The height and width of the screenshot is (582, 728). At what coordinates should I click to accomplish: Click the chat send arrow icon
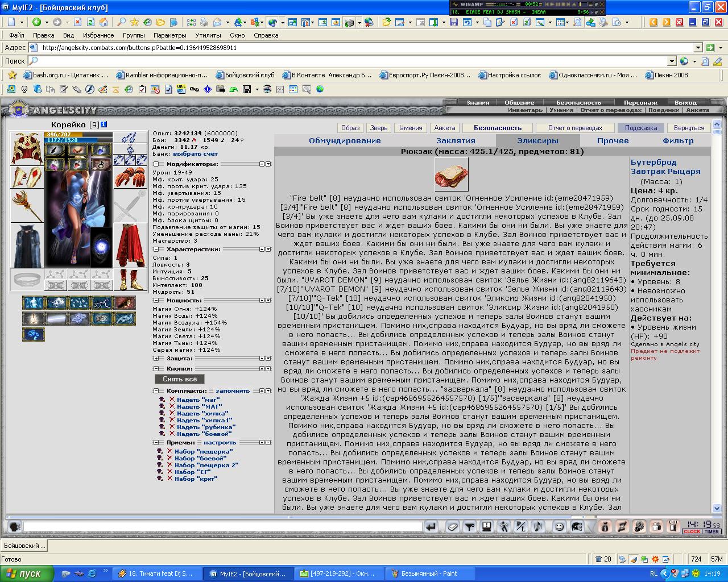[431, 526]
